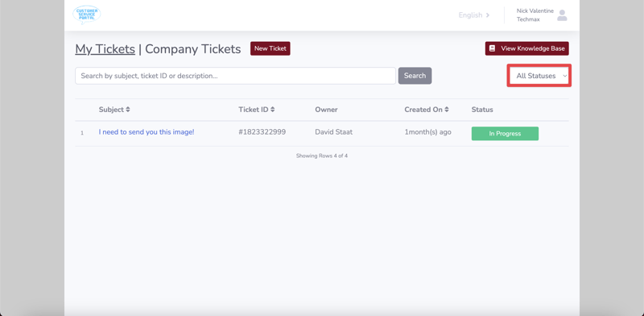Click the Nick Valentine user name
The width and height of the screenshot is (644, 316).
click(x=535, y=10)
